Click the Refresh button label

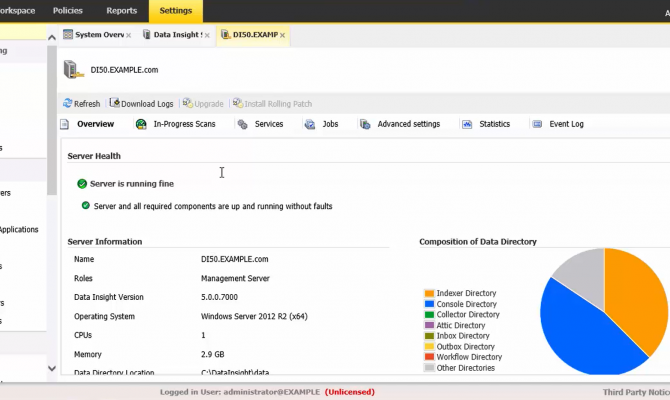87,104
